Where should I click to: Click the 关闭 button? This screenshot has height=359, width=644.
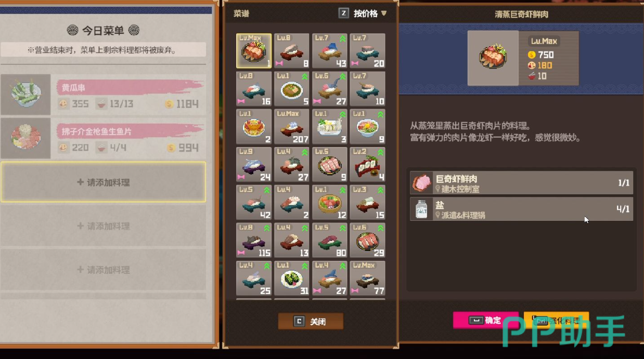click(311, 322)
